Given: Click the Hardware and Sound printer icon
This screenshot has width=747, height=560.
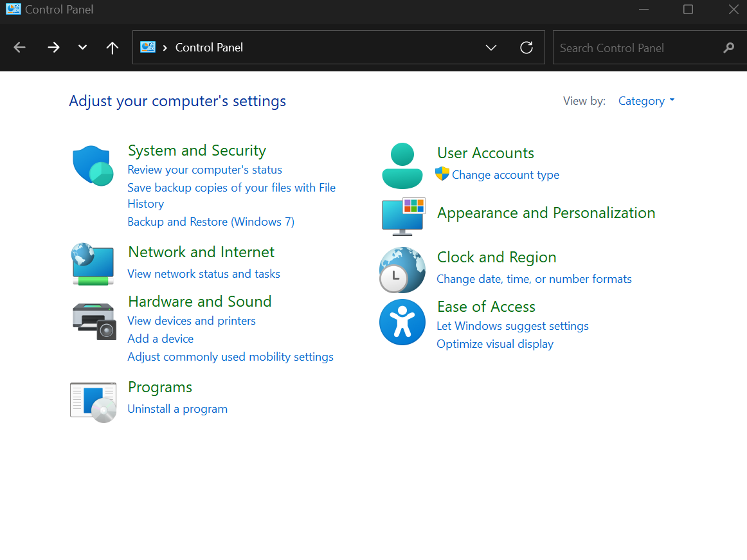Looking at the screenshot, I should (94, 321).
